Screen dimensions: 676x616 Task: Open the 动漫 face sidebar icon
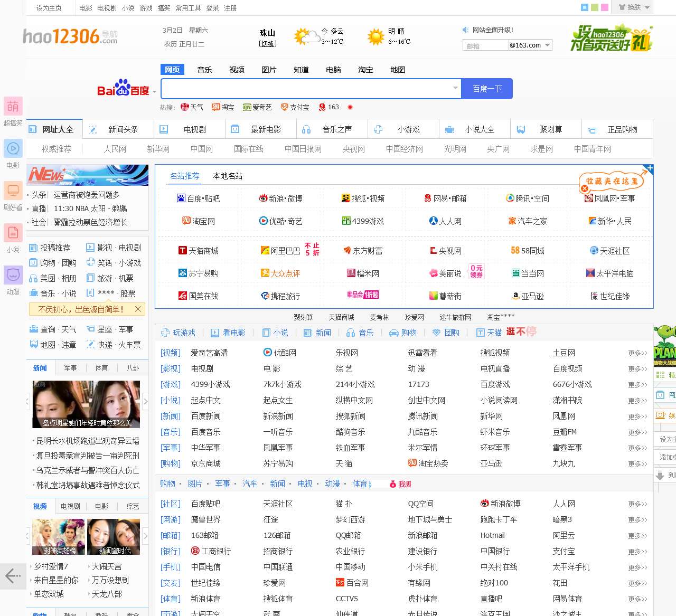click(13, 275)
